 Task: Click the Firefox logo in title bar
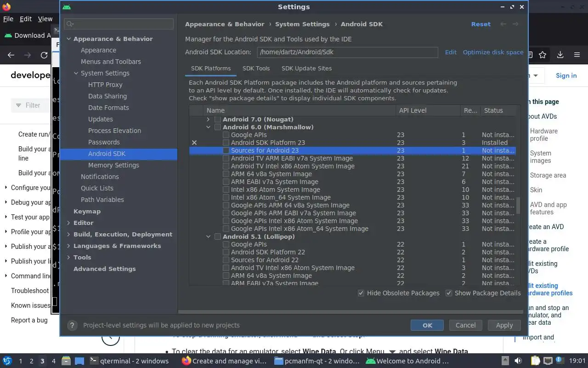pyautogui.click(x=6, y=6)
